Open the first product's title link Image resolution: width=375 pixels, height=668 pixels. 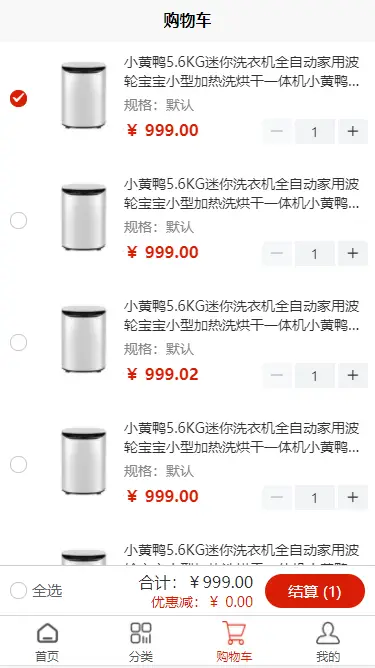(x=242, y=72)
